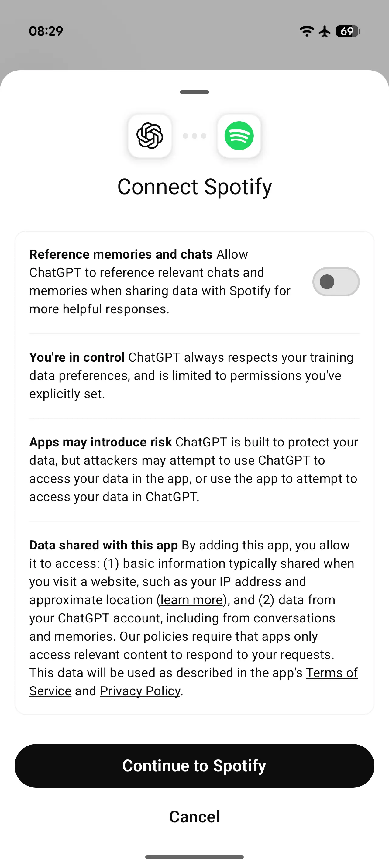The height and width of the screenshot is (868, 389).
Task: Tap the green Spotify logo icon
Action: tap(239, 136)
